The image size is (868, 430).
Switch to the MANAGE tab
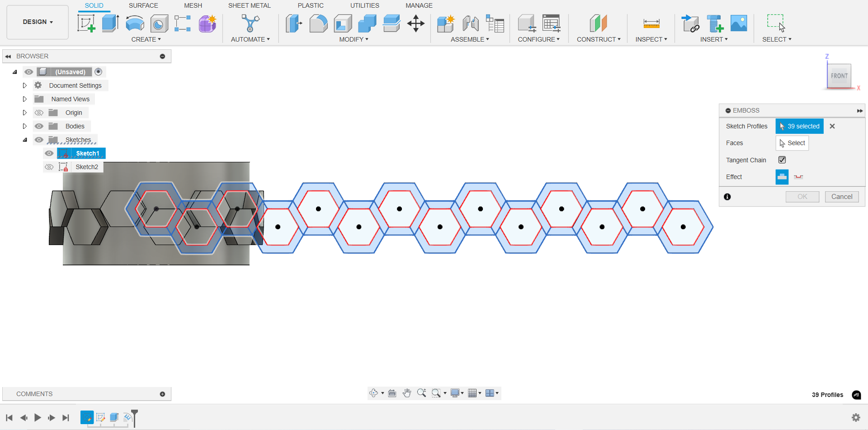pyautogui.click(x=419, y=5)
